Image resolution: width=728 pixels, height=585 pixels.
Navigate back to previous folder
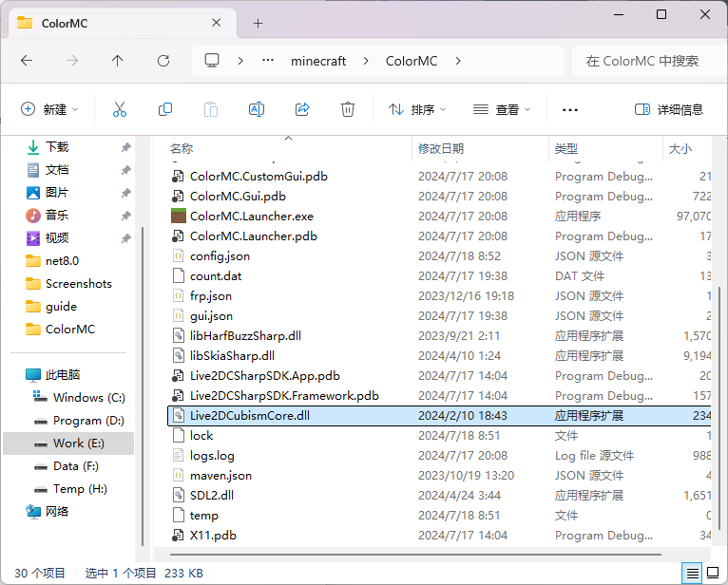[x=27, y=61]
